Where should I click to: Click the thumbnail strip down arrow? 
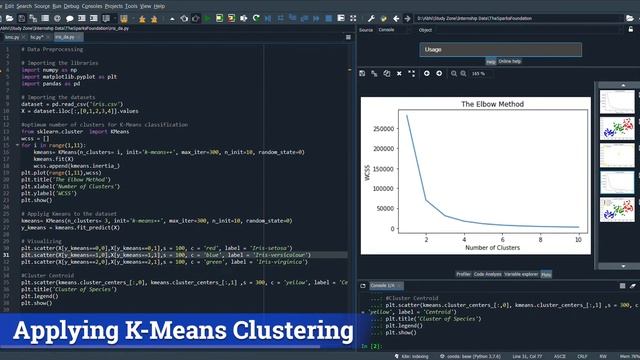tap(623, 266)
